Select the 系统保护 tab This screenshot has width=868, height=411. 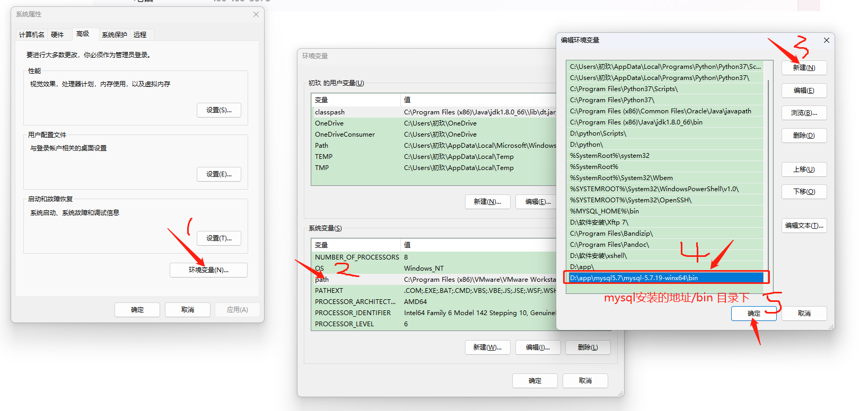[x=115, y=35]
